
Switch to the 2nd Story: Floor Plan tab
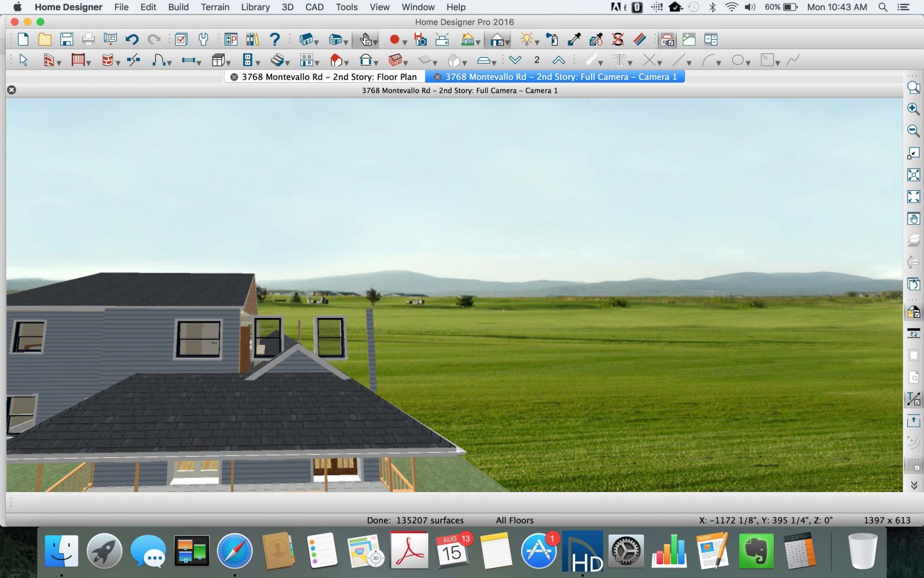(x=329, y=77)
